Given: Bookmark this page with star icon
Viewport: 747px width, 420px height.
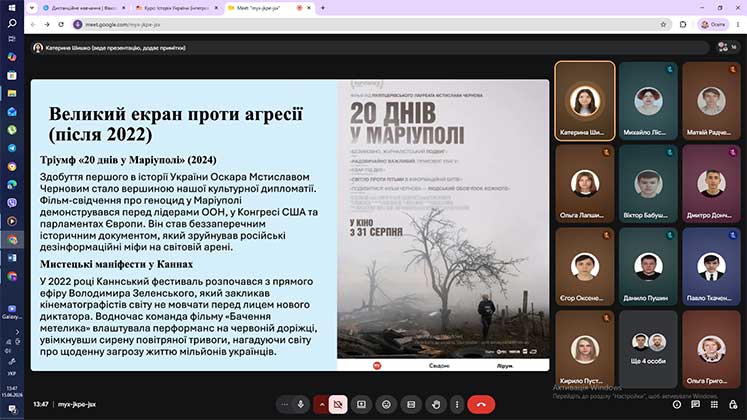Looking at the screenshot, I should tap(663, 24).
